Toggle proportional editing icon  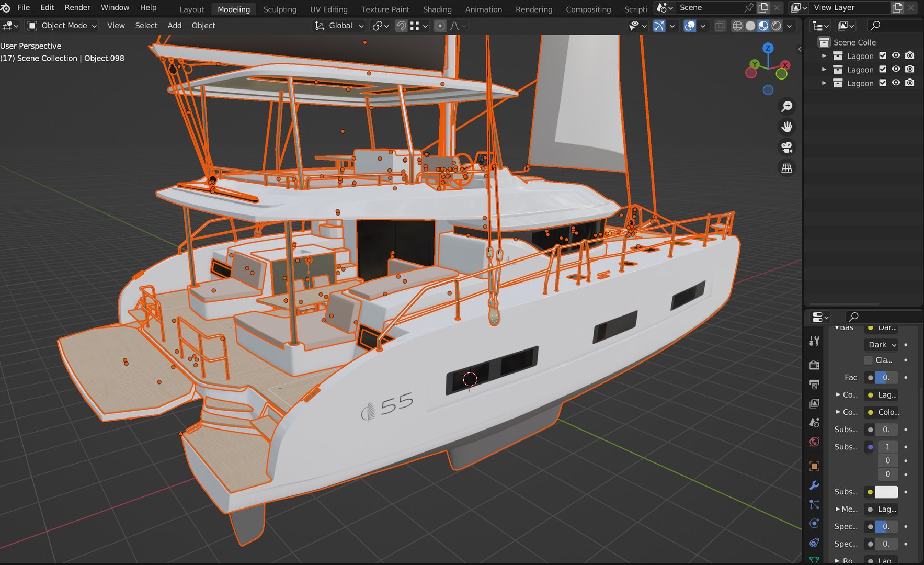coord(440,26)
